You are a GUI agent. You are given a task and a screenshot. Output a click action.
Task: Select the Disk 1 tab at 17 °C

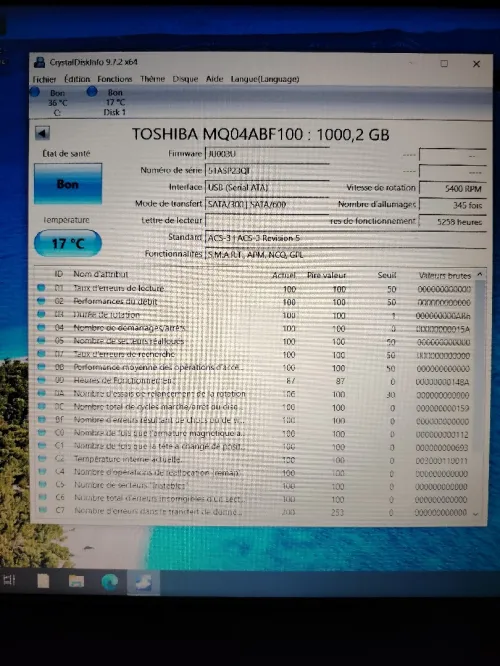tap(108, 102)
